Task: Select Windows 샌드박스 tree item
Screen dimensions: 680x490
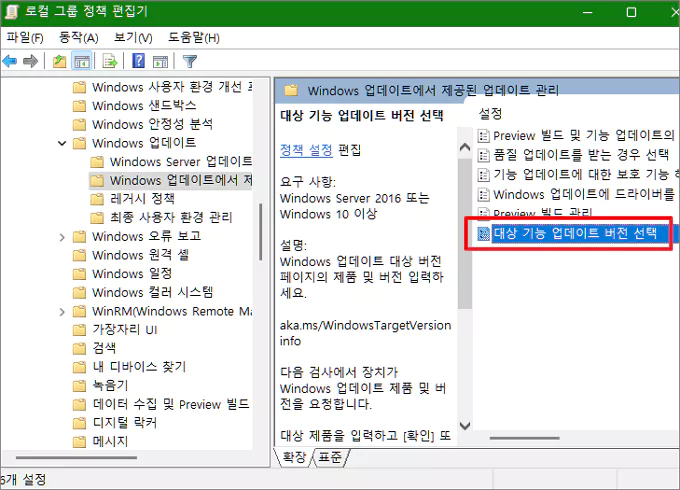Action: coord(144,106)
